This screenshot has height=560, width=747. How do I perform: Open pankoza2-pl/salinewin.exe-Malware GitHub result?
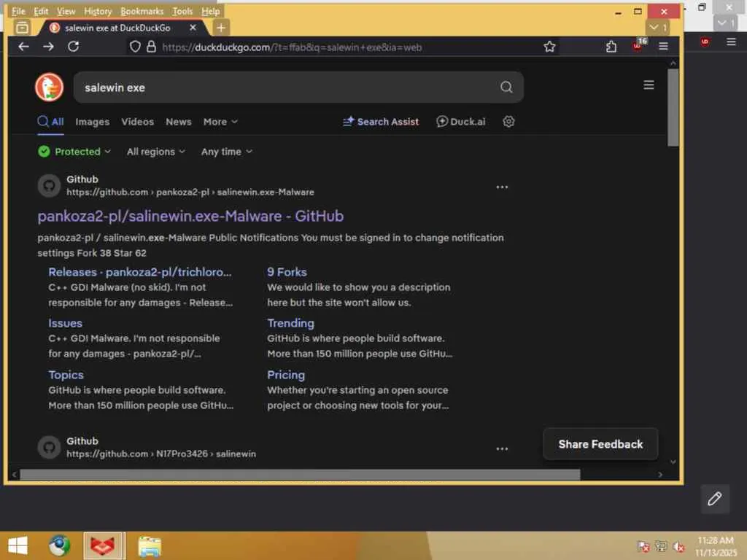coord(190,216)
